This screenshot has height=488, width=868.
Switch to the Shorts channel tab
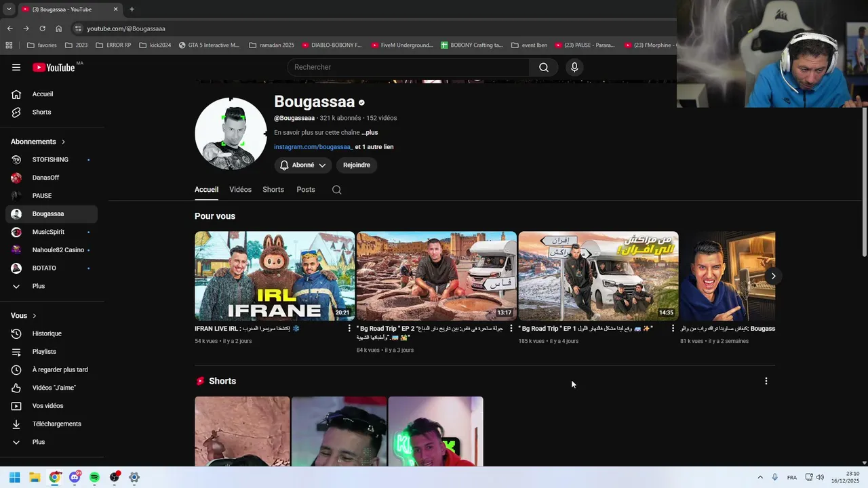pos(273,190)
